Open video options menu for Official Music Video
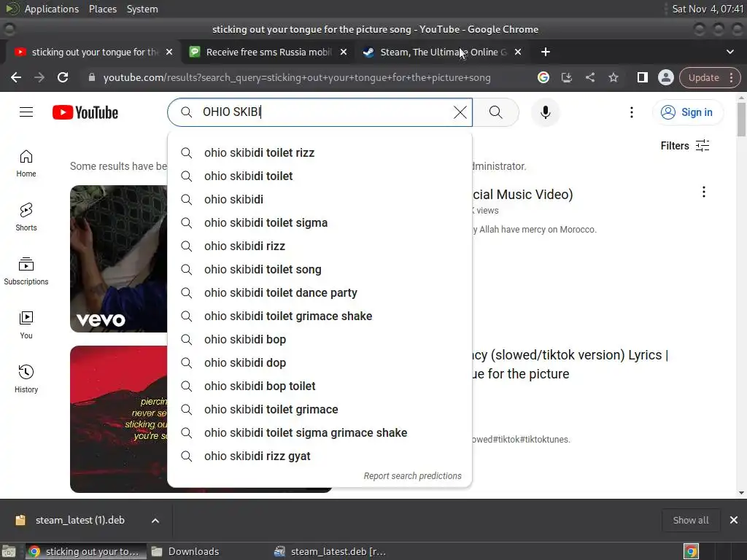 (x=704, y=192)
